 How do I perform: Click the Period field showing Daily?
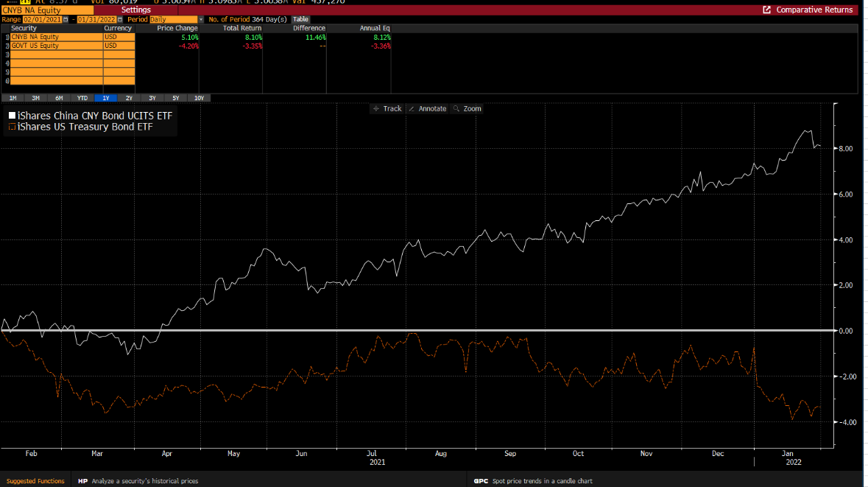173,19
